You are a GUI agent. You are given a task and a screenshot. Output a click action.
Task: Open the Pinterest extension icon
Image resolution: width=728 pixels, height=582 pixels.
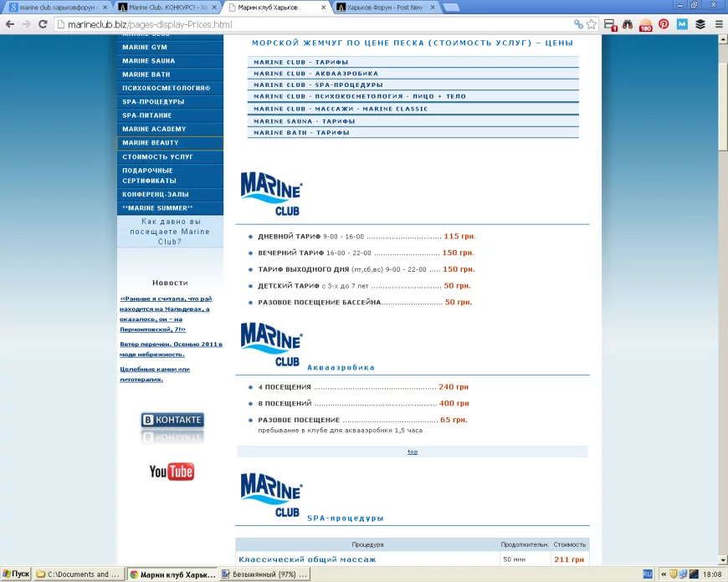[664, 24]
